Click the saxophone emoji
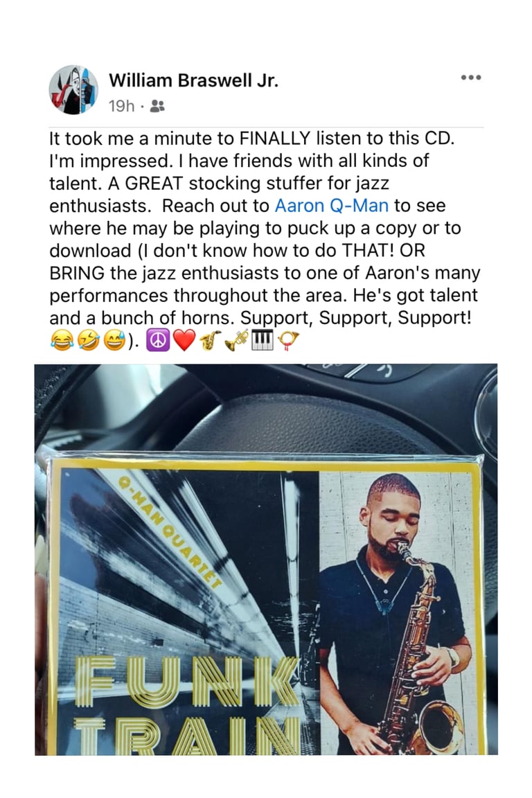The image size is (532, 798). (x=211, y=341)
